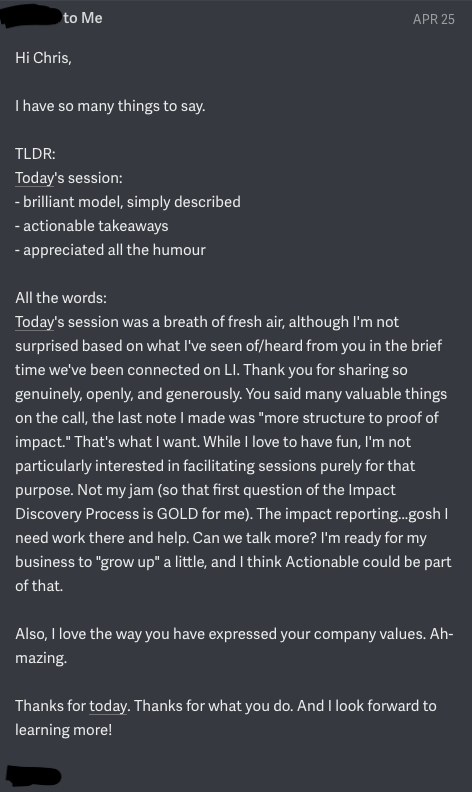Click underlined "Today" starting "session was a breath"

pyautogui.click(x=34, y=322)
